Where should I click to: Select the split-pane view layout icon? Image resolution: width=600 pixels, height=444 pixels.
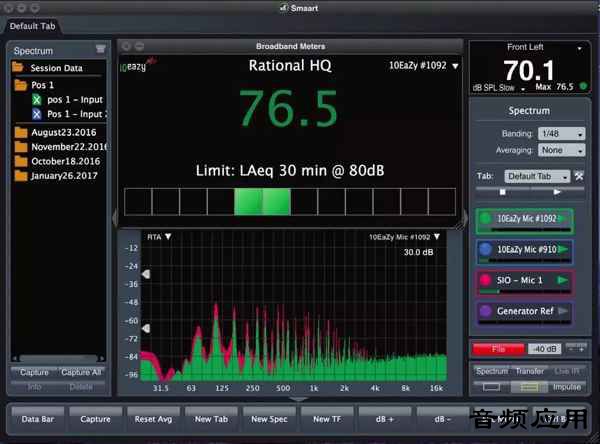529,387
